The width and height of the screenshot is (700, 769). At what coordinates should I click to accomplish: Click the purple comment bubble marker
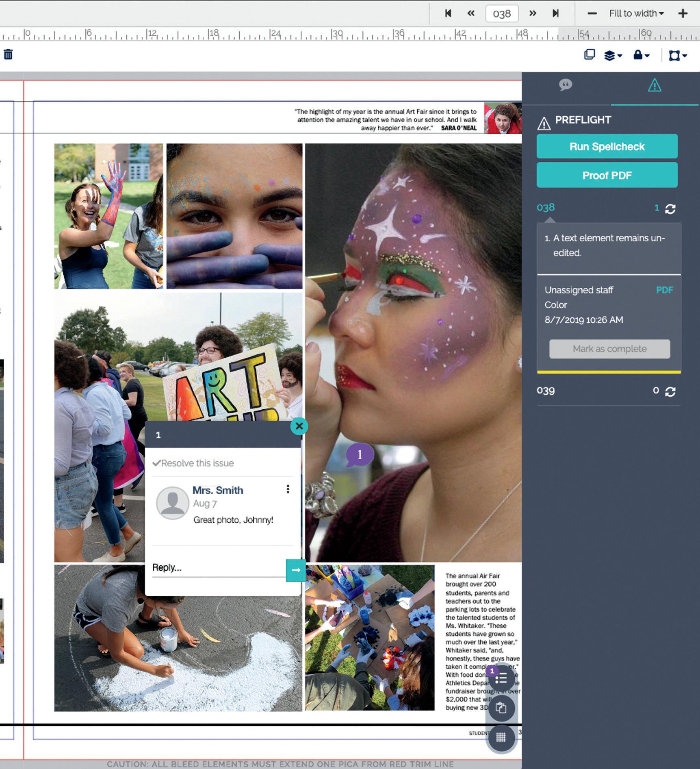tap(360, 455)
